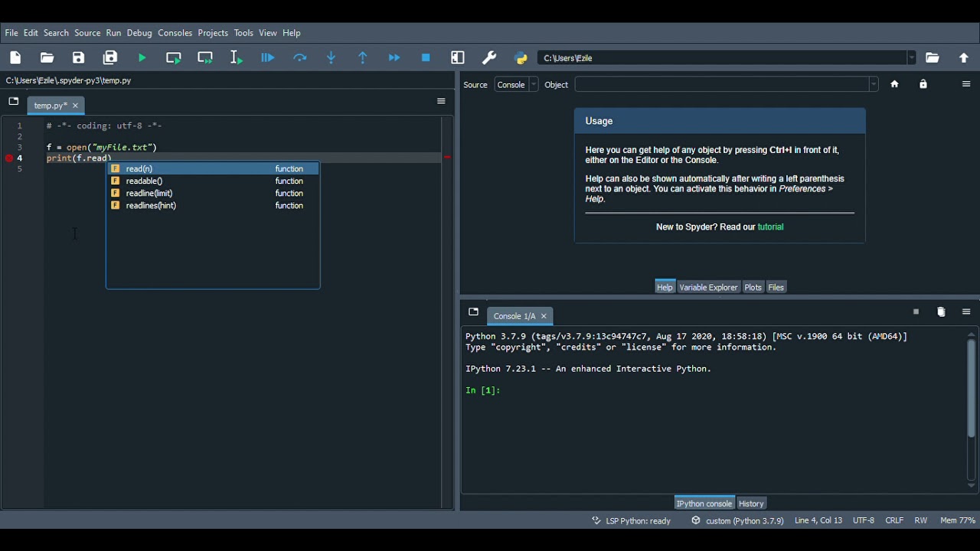The height and width of the screenshot is (551, 980).
Task: Browse console tabs button
Action: click(x=473, y=312)
